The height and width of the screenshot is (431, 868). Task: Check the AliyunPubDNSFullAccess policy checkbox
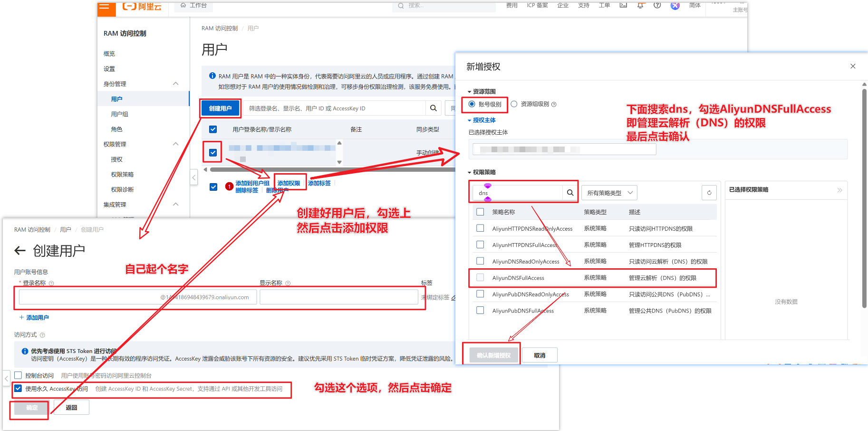(x=480, y=310)
